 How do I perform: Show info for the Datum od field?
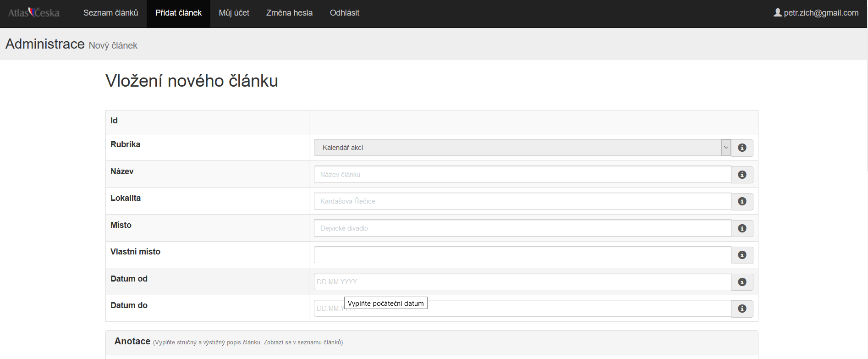[x=742, y=282]
